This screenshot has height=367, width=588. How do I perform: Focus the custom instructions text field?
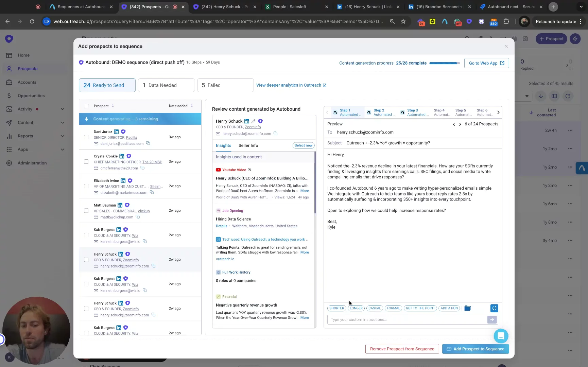point(407,319)
